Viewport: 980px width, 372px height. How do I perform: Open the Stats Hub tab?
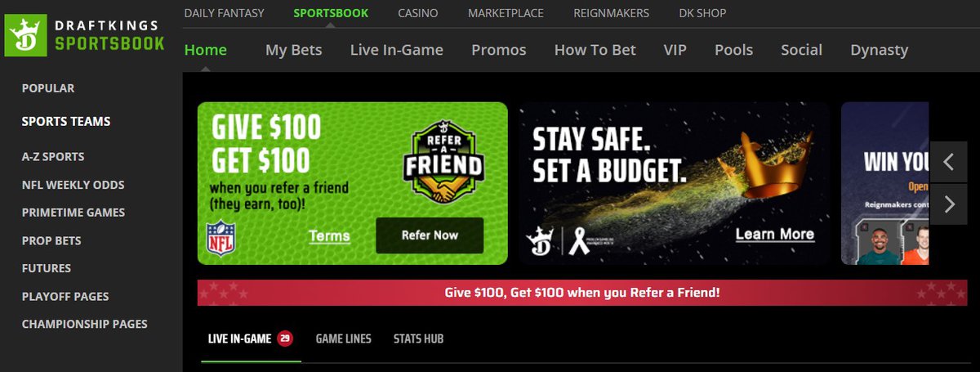[x=418, y=338]
